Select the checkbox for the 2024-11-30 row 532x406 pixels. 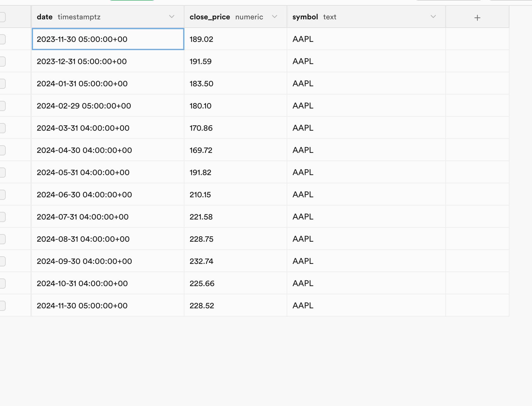coord(3,305)
